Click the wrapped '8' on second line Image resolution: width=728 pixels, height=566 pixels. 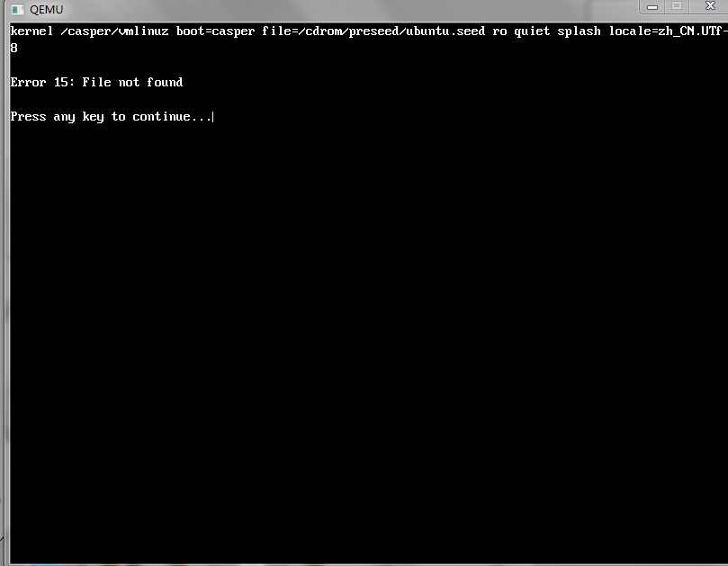click(x=13, y=48)
